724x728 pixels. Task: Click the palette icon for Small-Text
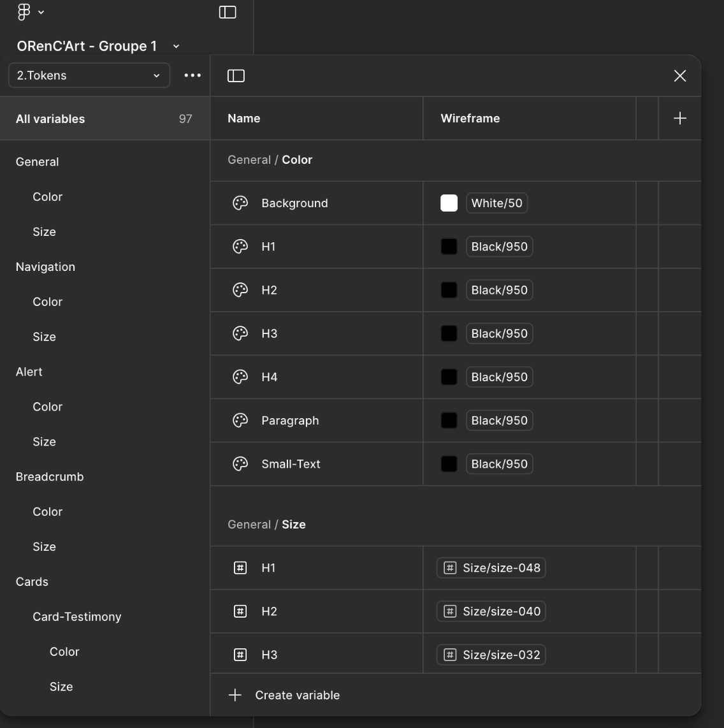240,464
